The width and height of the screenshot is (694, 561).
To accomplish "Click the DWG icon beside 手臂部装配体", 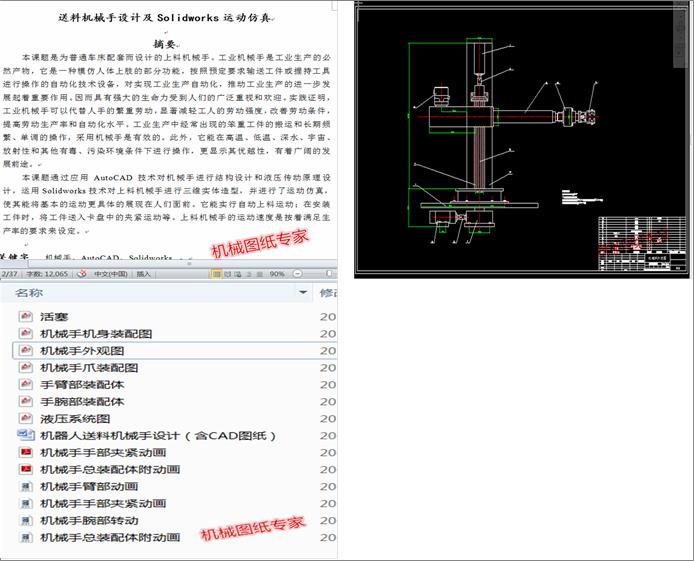I will click(x=26, y=384).
